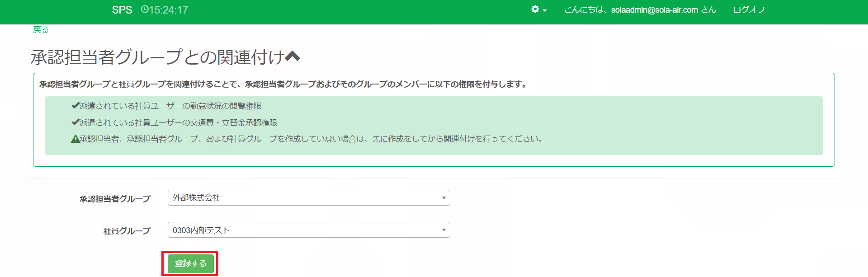Click the 15:24:17 time display
The height and width of the screenshot is (277, 868).
[169, 10]
